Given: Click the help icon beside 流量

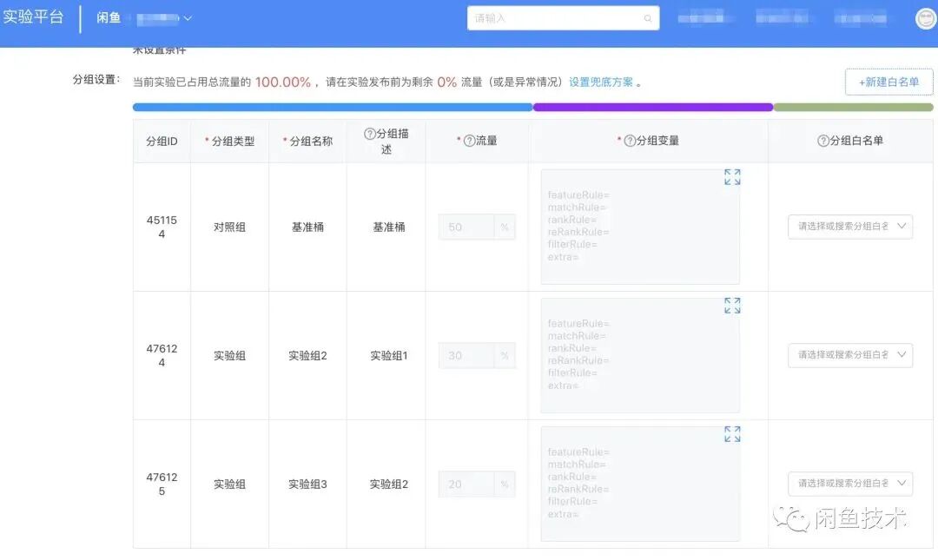Looking at the screenshot, I should pos(470,141).
